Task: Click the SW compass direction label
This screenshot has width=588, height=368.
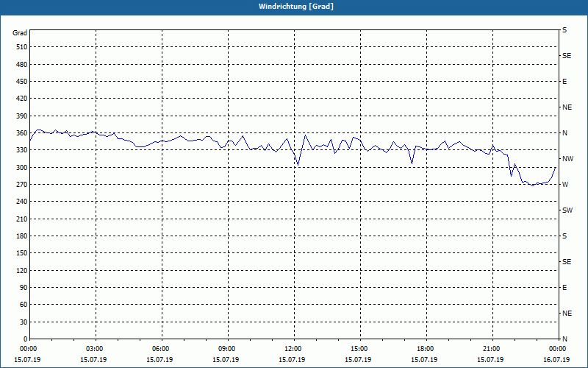Action: 567,210
